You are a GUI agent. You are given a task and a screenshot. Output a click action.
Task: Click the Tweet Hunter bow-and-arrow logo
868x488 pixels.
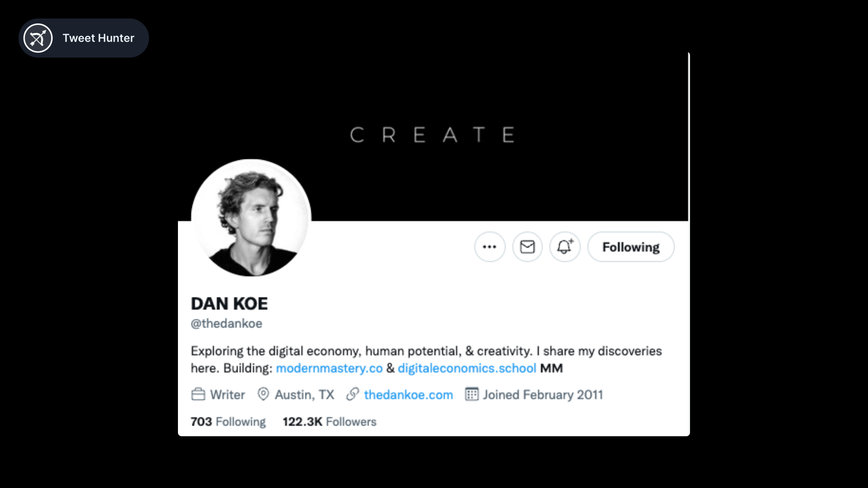(x=38, y=38)
